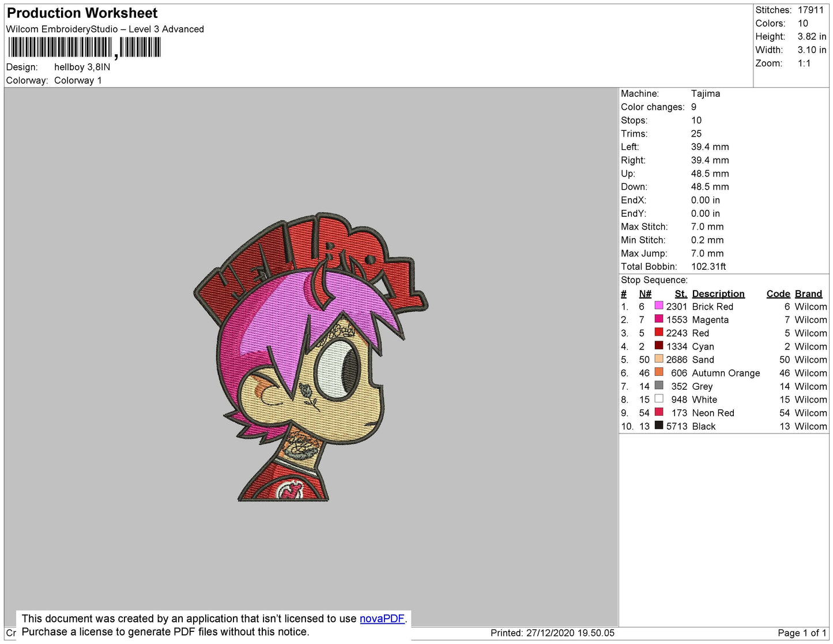Click the "Max Jump:" label

[x=644, y=254]
